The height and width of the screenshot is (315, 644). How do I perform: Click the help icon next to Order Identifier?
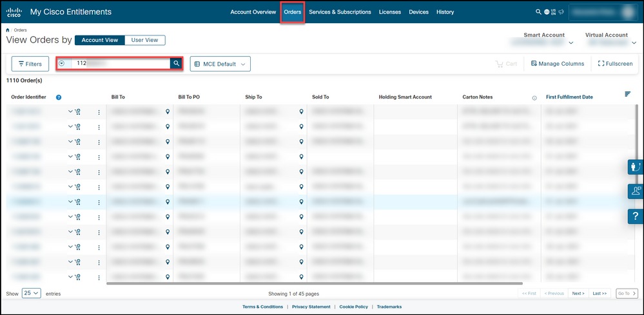(x=59, y=97)
